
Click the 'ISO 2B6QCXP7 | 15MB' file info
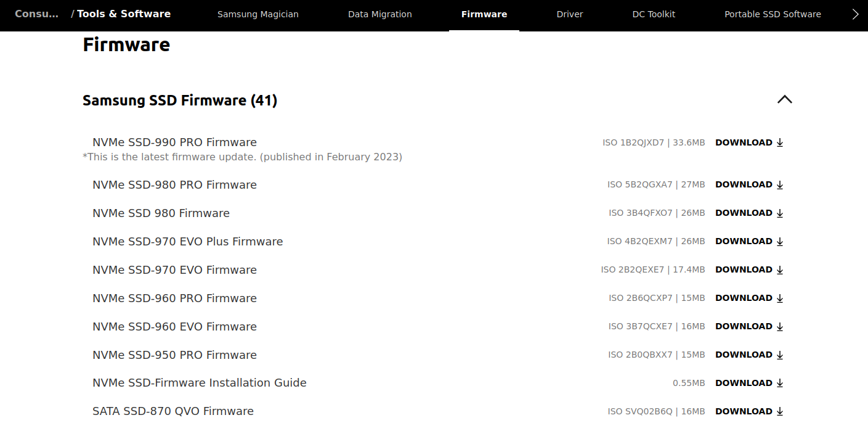[x=657, y=298]
